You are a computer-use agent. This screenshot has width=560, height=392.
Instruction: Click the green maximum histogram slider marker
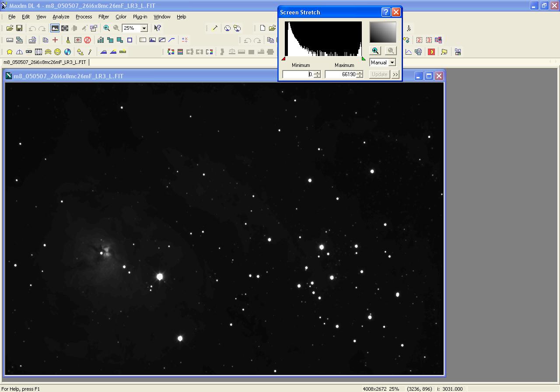[x=364, y=59]
